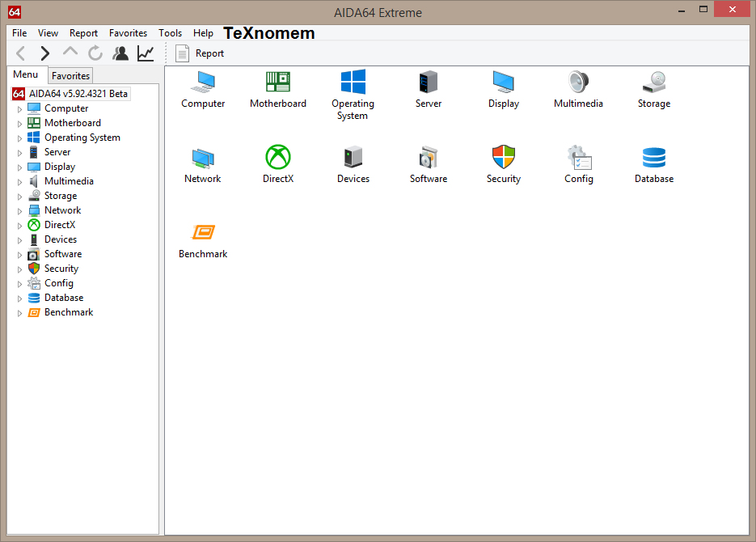Screen dimensions: 756x542
Task: Expand the Security tree node
Action: coord(19,269)
